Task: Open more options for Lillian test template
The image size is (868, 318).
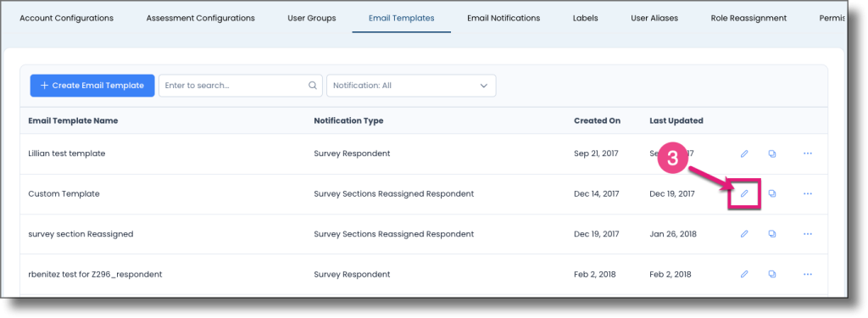Action: [x=807, y=153]
